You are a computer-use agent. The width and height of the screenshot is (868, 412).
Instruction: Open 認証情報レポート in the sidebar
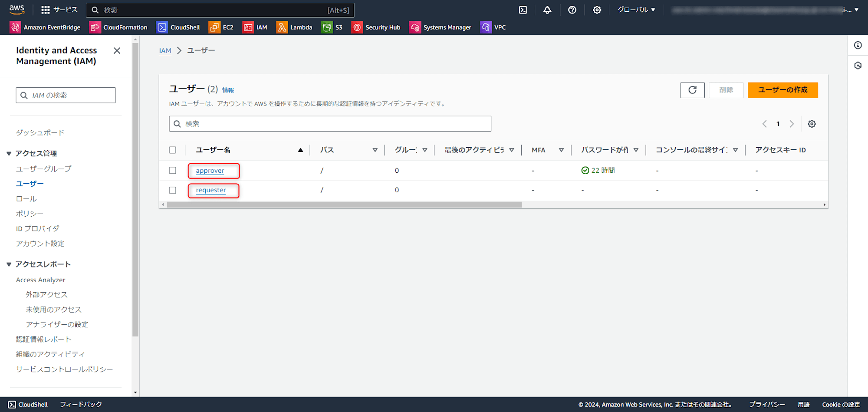point(44,339)
